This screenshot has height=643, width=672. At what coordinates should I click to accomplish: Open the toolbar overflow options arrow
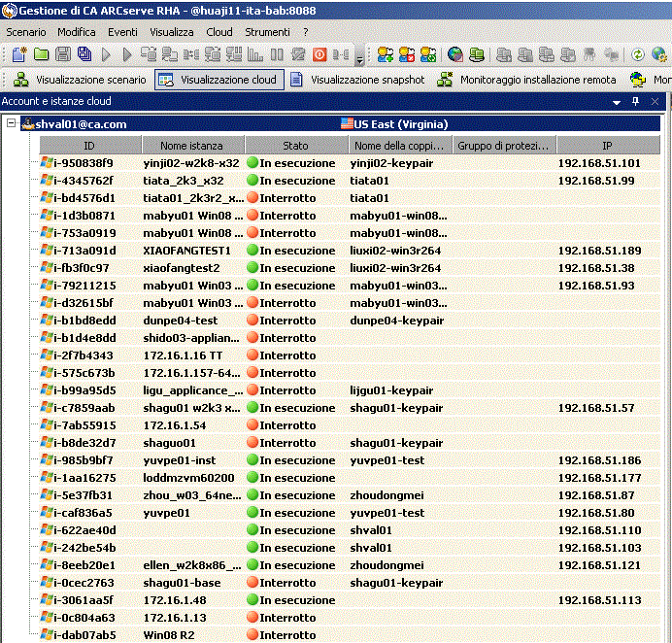[359, 56]
